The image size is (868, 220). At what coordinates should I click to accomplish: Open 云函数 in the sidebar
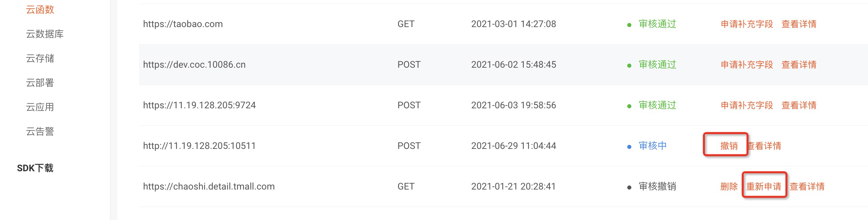click(40, 10)
